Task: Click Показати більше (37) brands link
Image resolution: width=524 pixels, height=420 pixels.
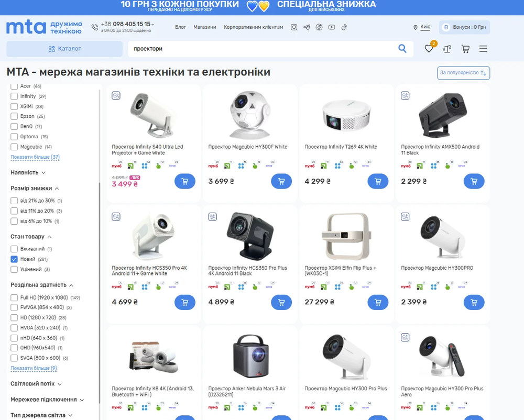Action: pyautogui.click(x=35, y=157)
